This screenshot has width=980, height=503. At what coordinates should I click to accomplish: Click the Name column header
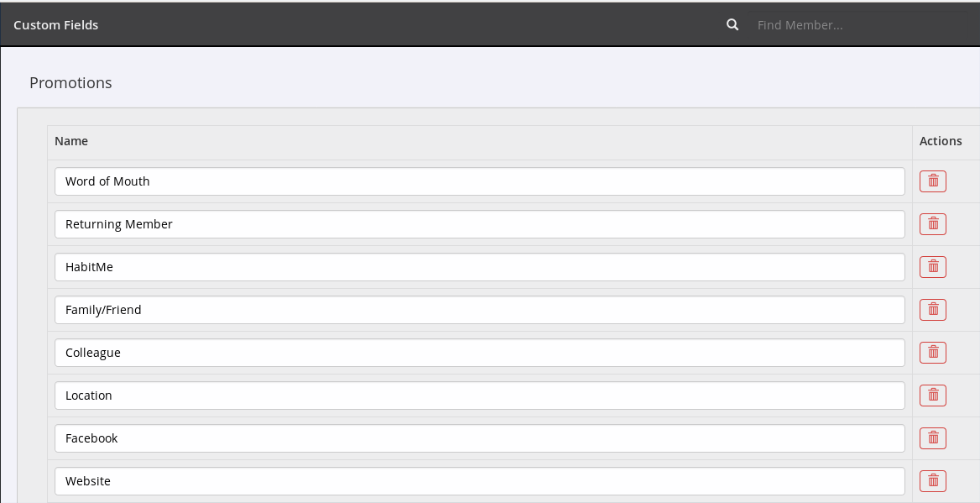(x=71, y=141)
